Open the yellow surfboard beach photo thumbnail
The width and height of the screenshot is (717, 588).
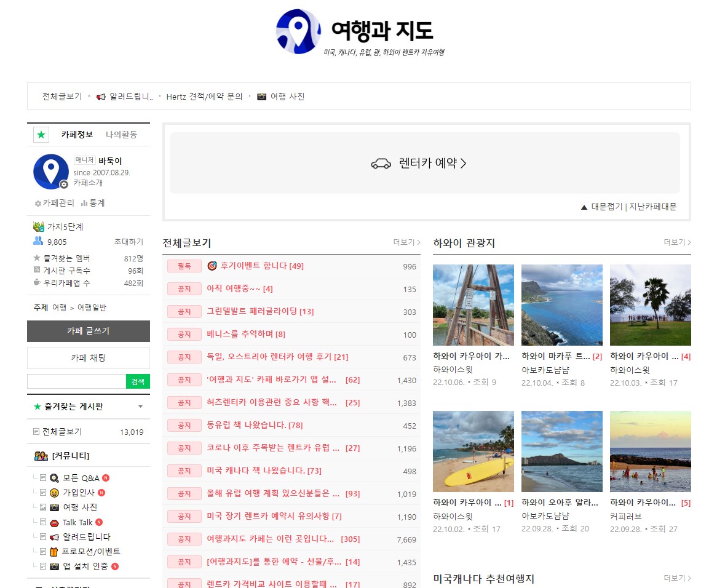pyautogui.click(x=473, y=451)
